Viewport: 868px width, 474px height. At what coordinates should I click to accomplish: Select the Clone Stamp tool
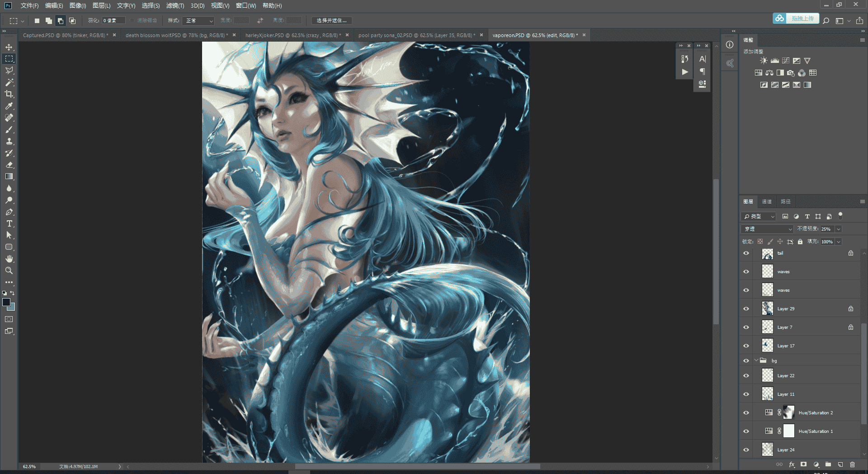coord(9,141)
